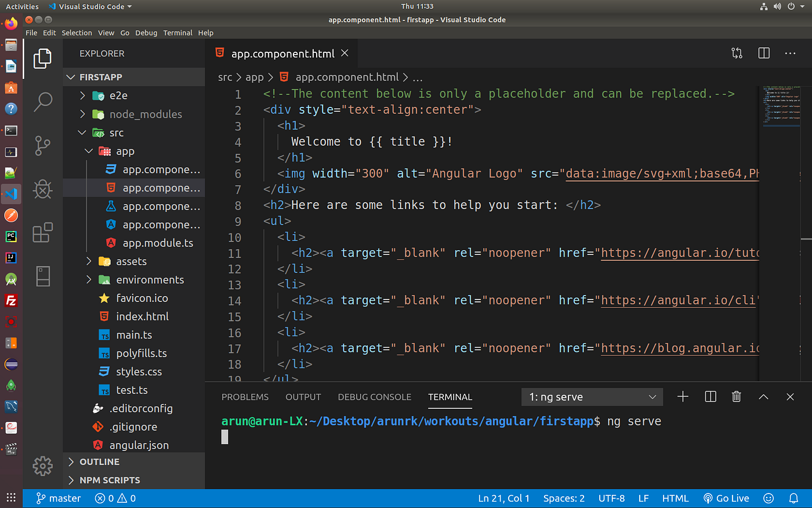Screen dimensions: 812x508
Task: Split the terminal panel
Action: point(710,397)
